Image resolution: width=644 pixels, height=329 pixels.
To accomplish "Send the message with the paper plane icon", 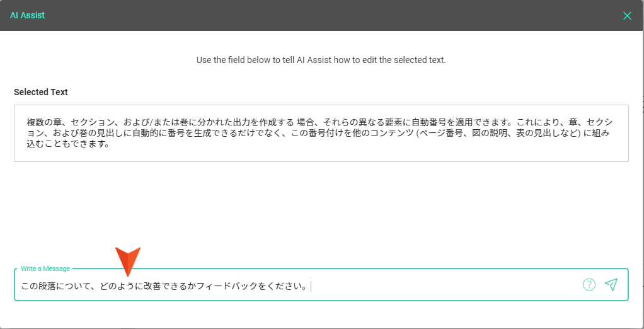I will coord(611,285).
